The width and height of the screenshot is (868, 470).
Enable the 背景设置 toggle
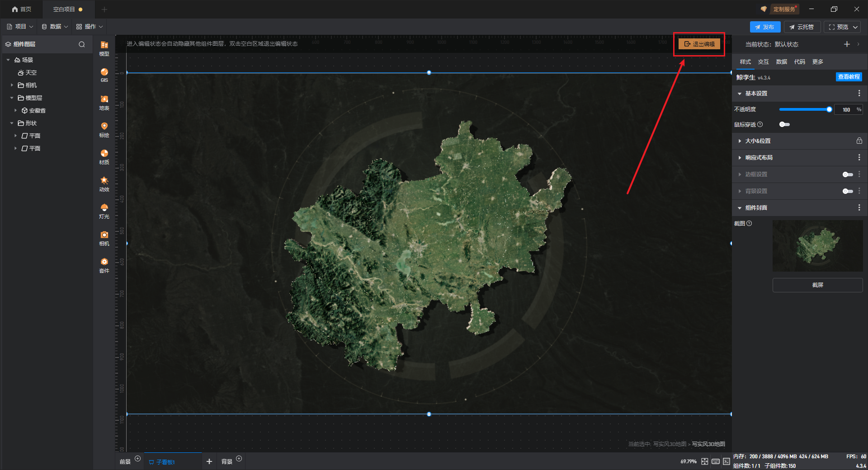click(848, 191)
